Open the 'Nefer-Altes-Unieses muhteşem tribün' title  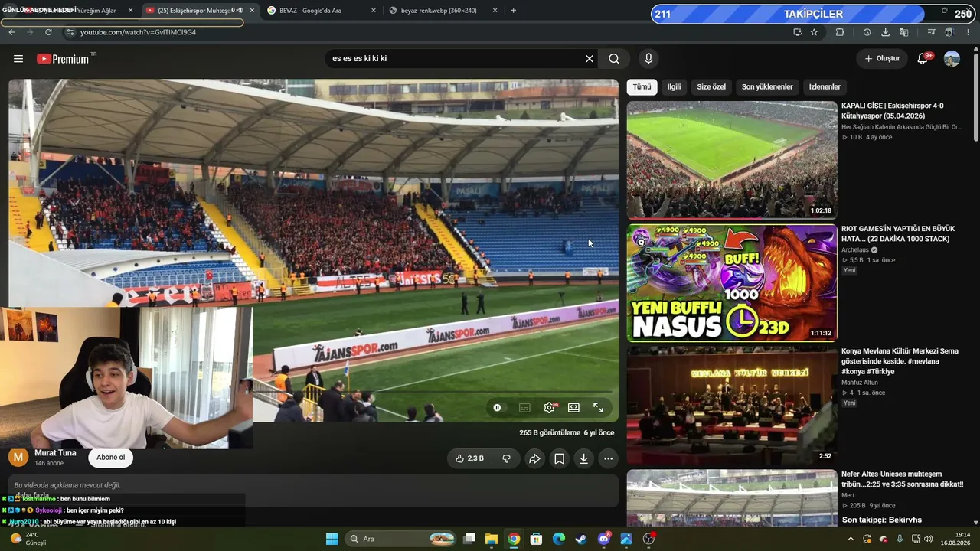(902, 479)
